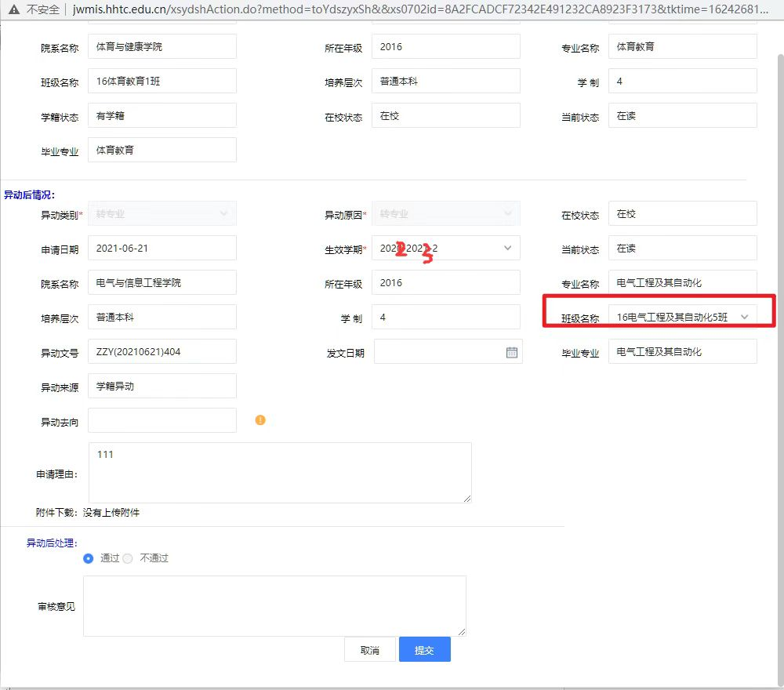Click the 申请日期 field showing 2021-06-21

click(x=162, y=248)
